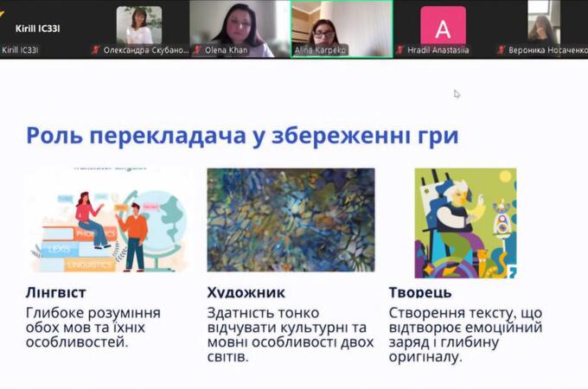The image size is (588, 389).
Task: Click muted microphone icon beside Олександра Скубано
Action: (x=96, y=50)
